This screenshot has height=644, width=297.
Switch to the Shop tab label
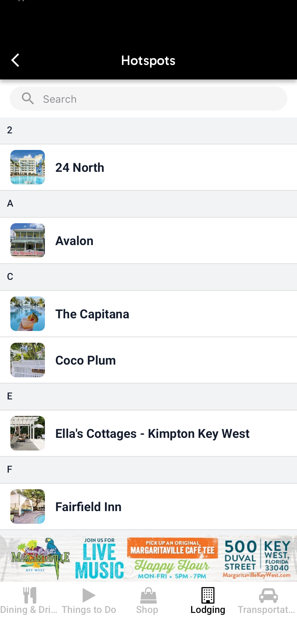(x=147, y=609)
